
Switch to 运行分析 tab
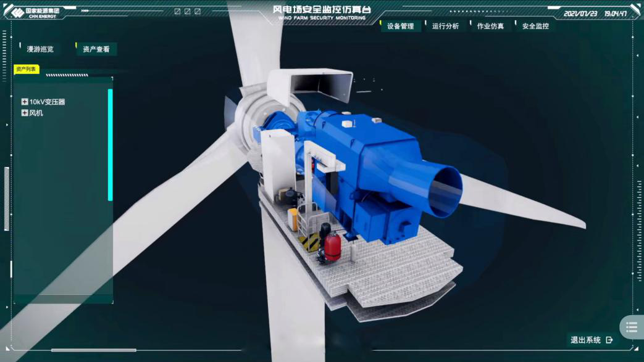pyautogui.click(x=445, y=26)
